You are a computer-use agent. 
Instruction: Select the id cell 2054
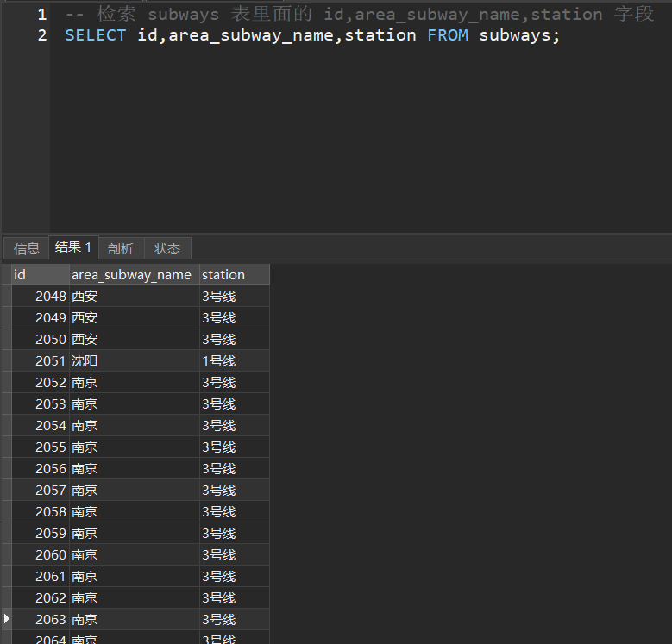tap(41, 425)
